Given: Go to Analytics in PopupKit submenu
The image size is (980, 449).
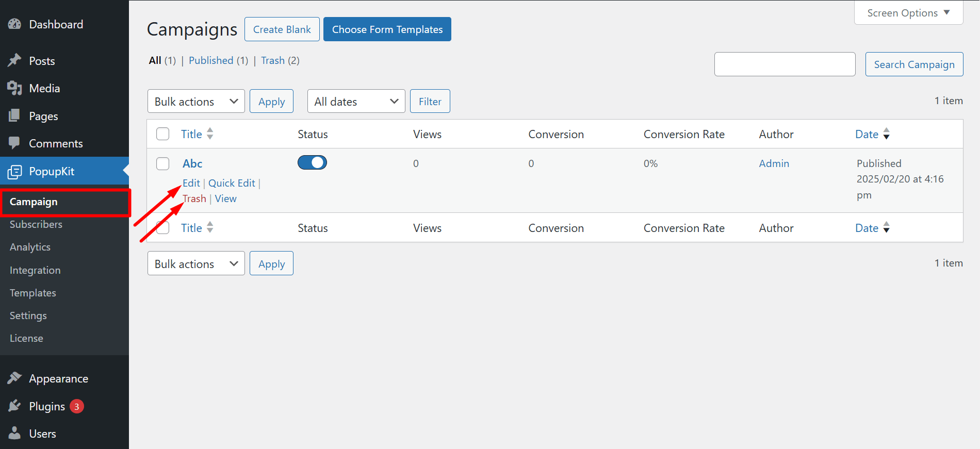Looking at the screenshot, I should pyautogui.click(x=30, y=247).
